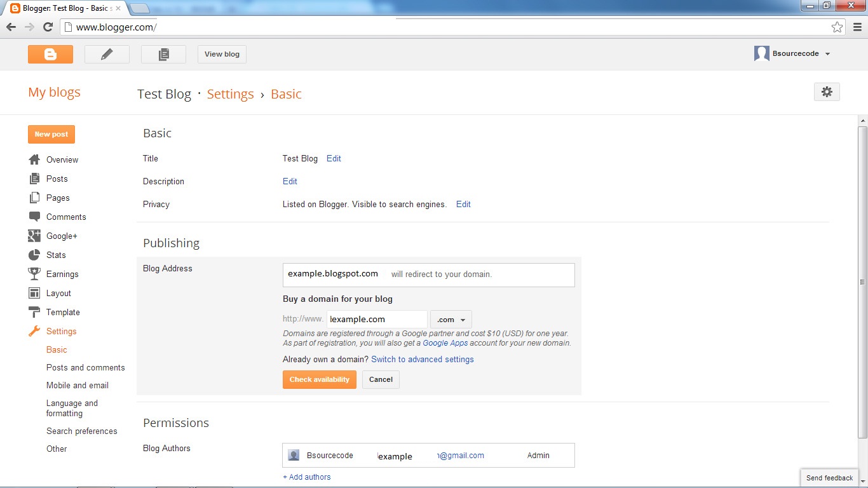Open Posts in the sidebar
The width and height of the screenshot is (868, 488).
pyautogui.click(x=57, y=179)
